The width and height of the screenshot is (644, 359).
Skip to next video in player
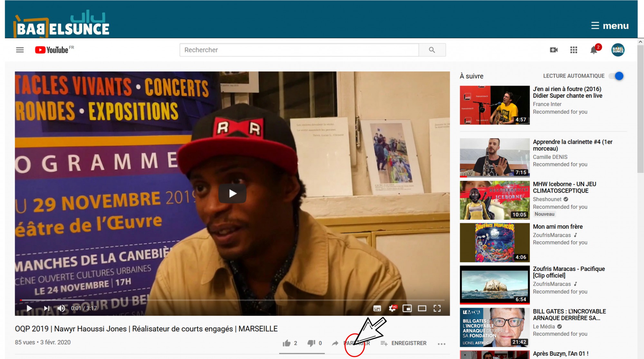(47, 308)
